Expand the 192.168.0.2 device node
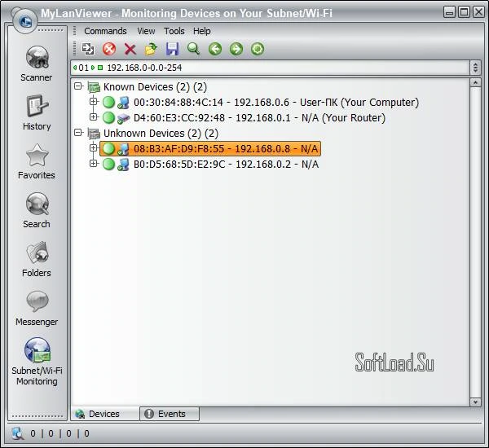This screenshot has width=489, height=448. point(93,164)
